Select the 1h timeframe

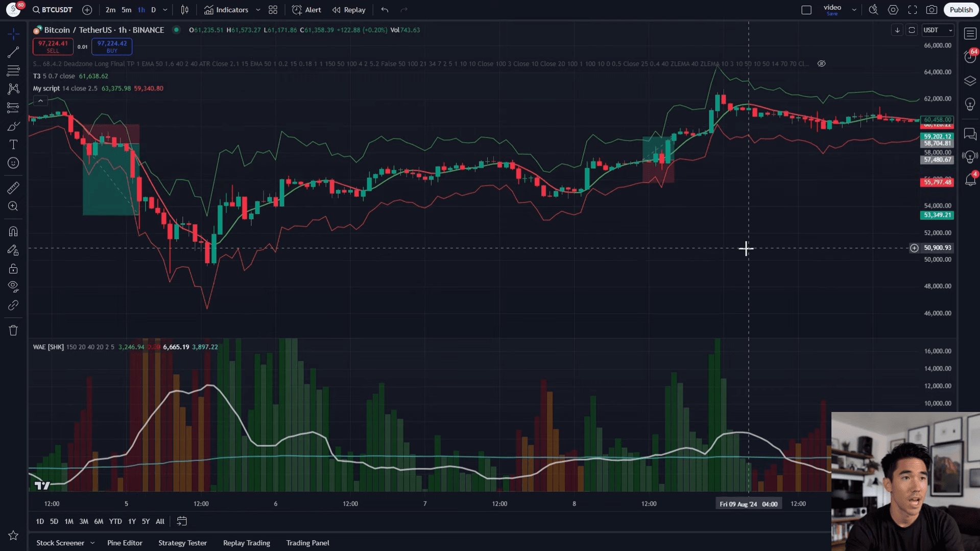click(141, 10)
